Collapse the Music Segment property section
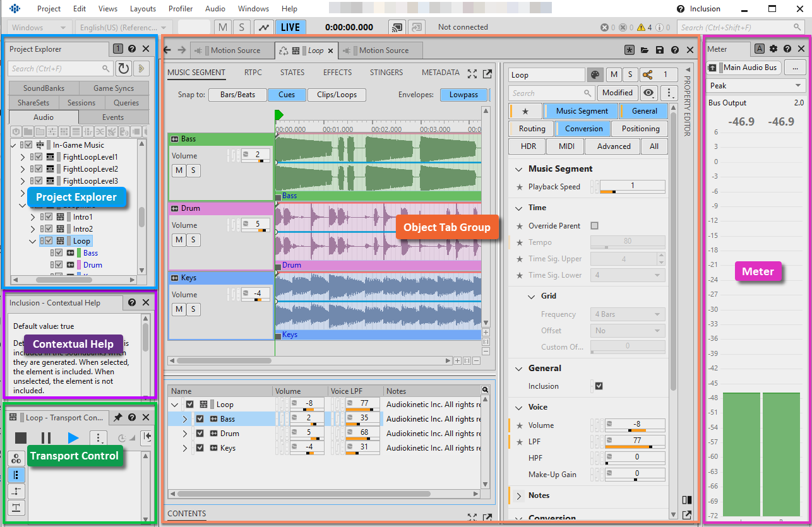This screenshot has height=527, width=812. click(519, 169)
